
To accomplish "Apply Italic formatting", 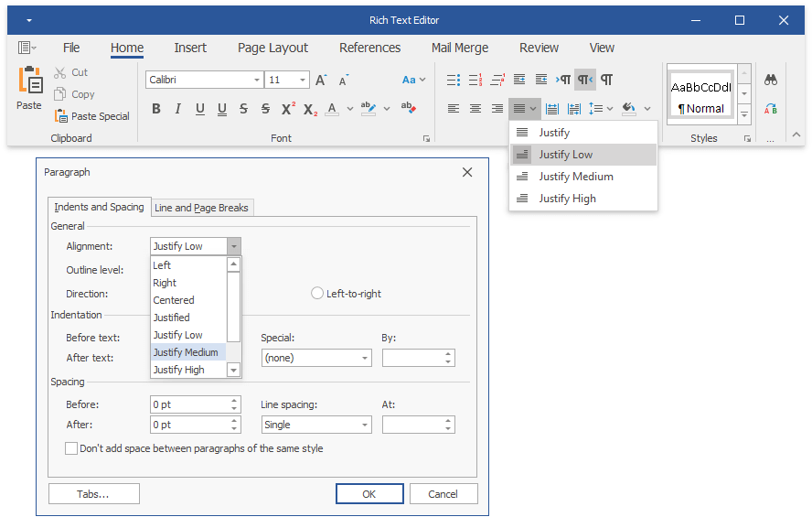I will click(x=177, y=109).
